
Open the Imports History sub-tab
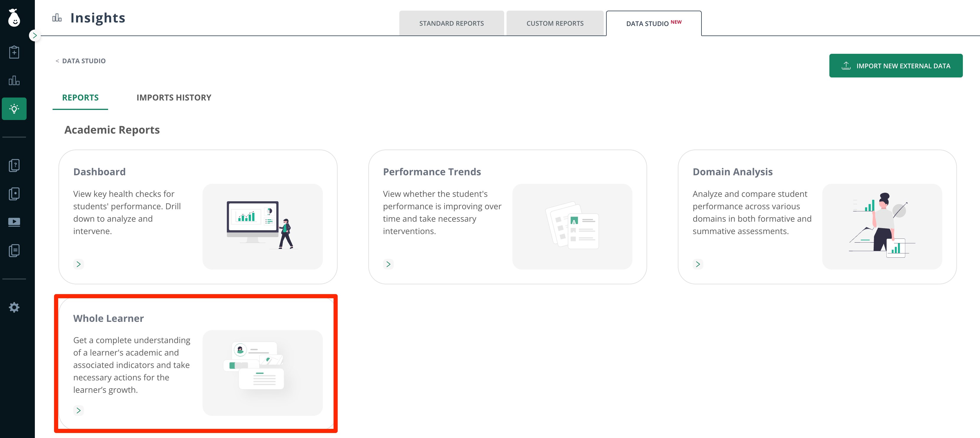[174, 98]
